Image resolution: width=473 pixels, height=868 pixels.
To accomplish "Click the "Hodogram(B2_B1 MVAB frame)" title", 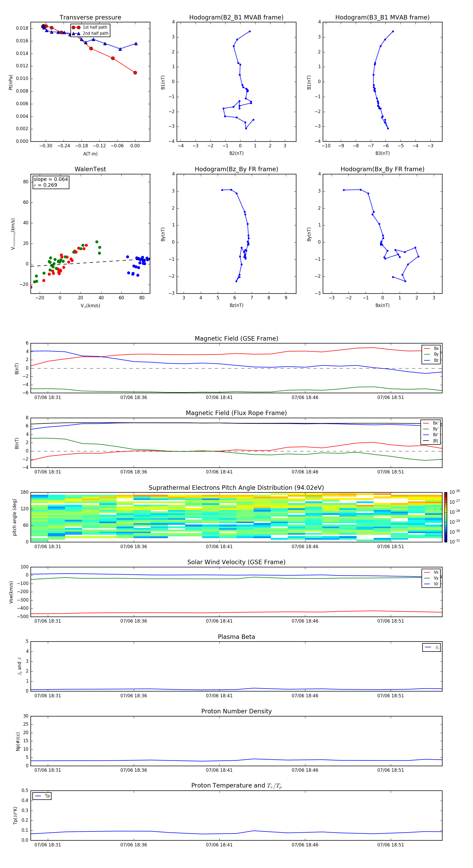I will point(236,17).
